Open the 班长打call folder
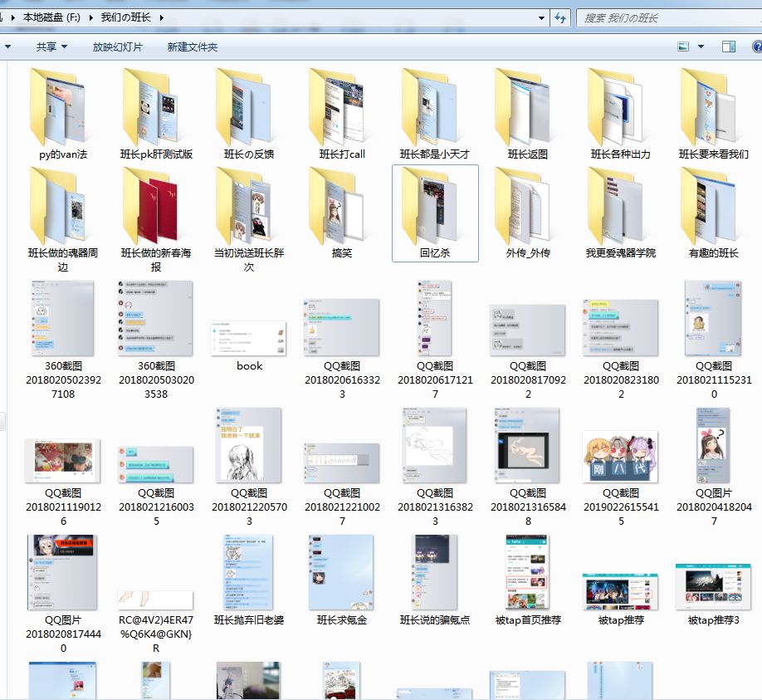762x700 pixels. coord(342,115)
